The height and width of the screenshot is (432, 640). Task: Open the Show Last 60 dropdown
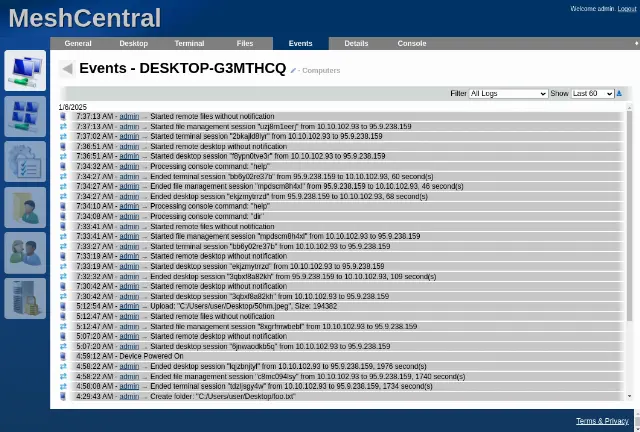coord(592,94)
